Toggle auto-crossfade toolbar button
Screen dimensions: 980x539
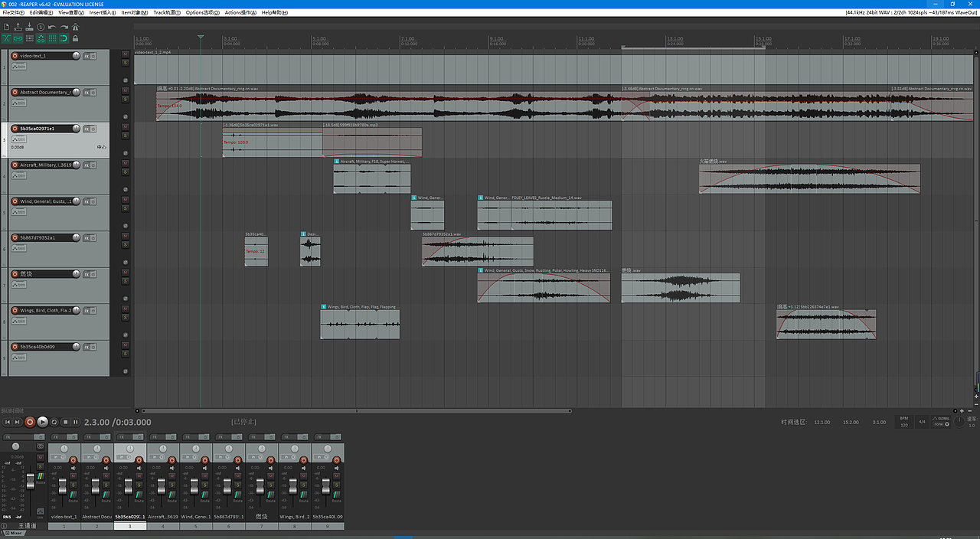(x=6, y=38)
